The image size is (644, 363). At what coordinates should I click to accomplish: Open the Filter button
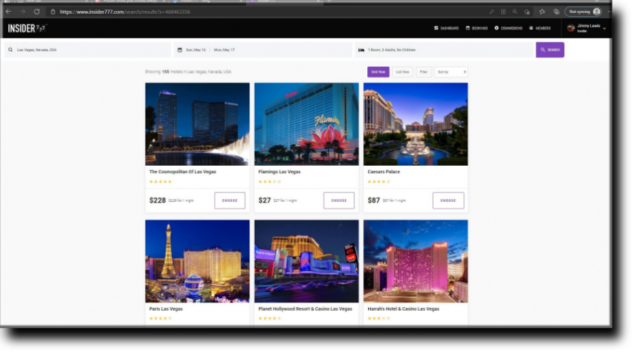[x=423, y=72]
